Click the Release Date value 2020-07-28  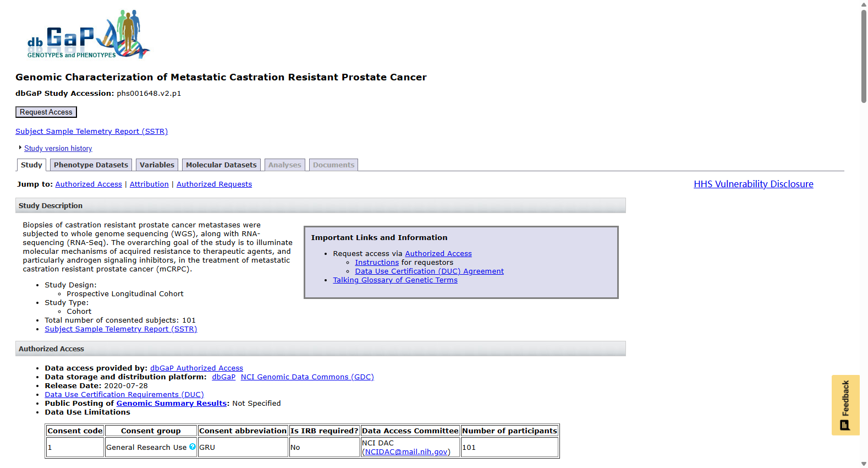126,385
